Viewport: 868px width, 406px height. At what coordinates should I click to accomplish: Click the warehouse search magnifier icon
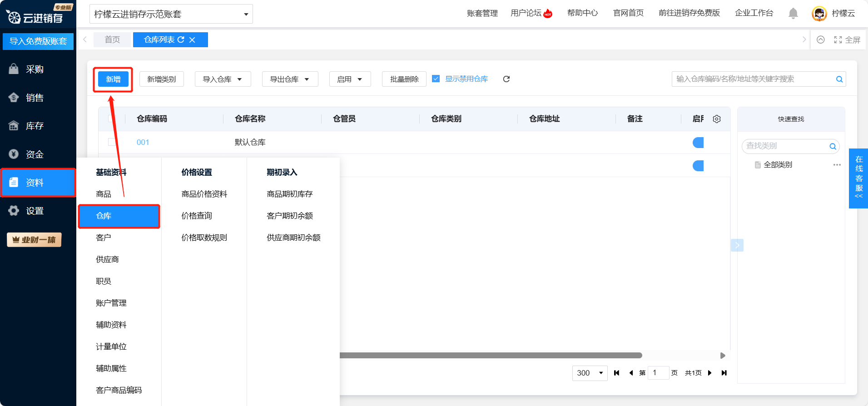coord(839,79)
